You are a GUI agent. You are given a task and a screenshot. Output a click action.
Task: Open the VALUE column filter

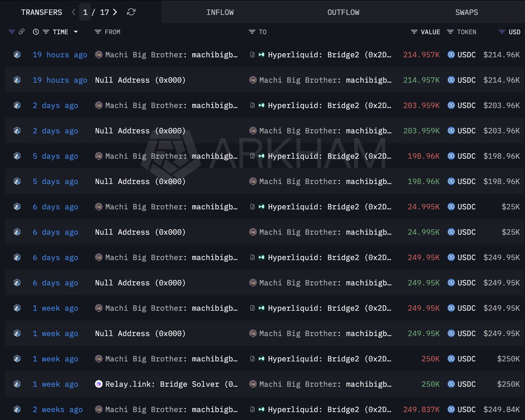[x=414, y=32]
